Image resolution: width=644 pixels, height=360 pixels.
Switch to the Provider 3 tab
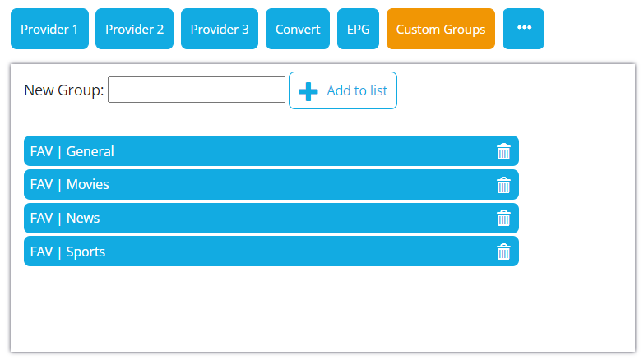coord(220,29)
